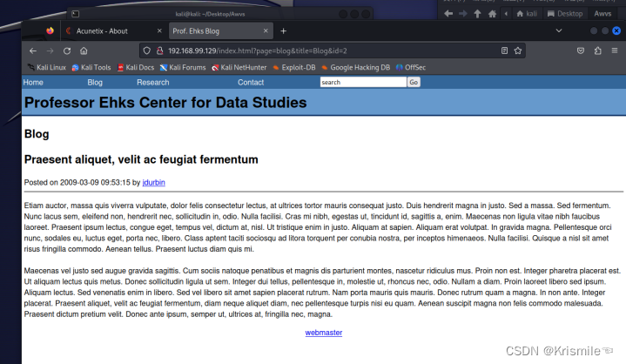Go forward with the forward arrow
The width and height of the screenshot is (626, 364).
[x=50, y=51]
